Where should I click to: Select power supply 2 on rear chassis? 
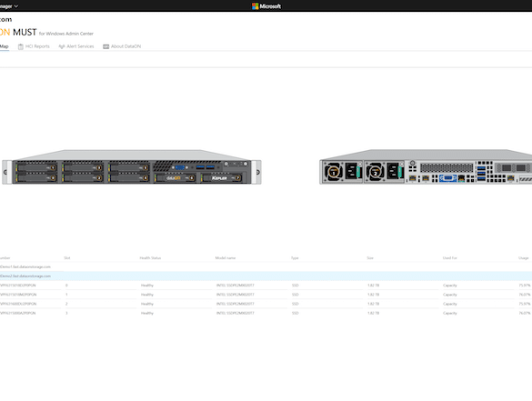pos(384,172)
